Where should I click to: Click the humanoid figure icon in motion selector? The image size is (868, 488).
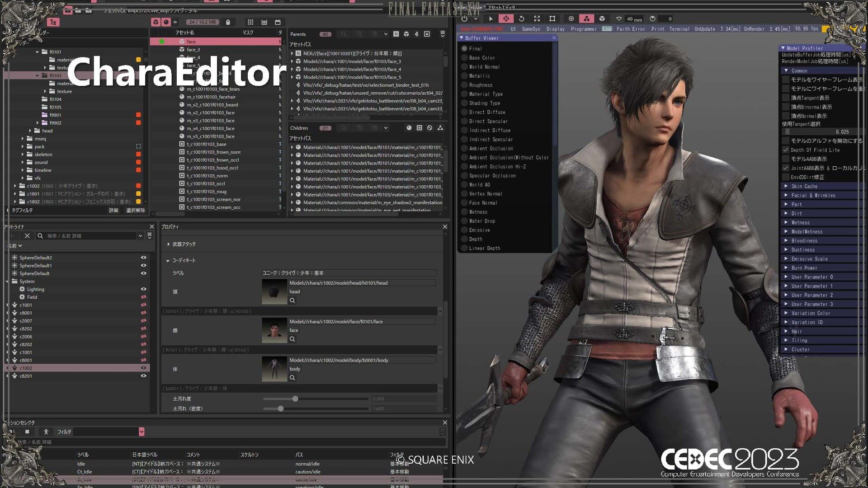46,432
